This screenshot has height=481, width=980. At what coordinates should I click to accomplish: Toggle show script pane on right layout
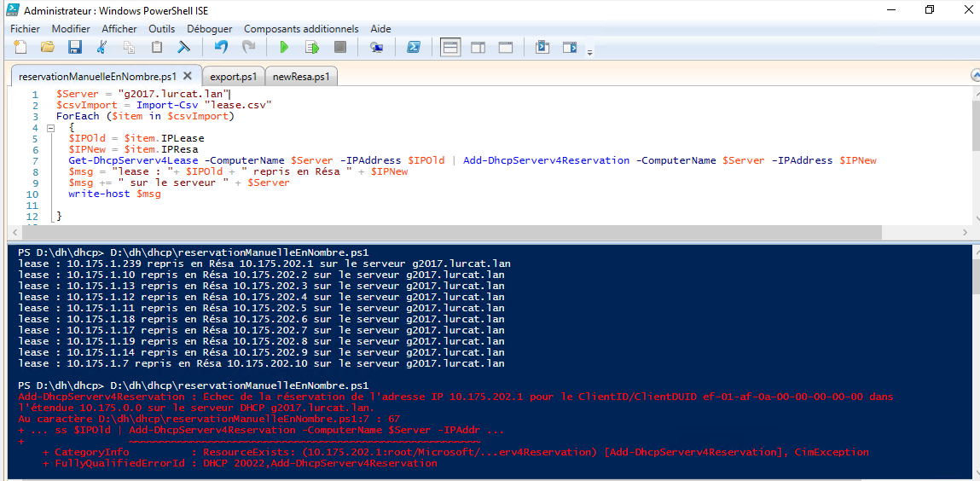click(x=478, y=48)
